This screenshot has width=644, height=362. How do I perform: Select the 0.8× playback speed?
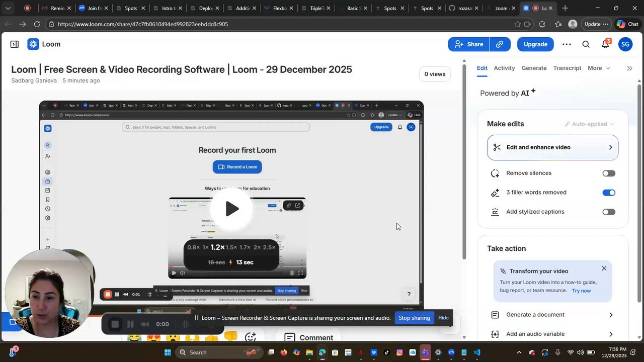tap(193, 247)
